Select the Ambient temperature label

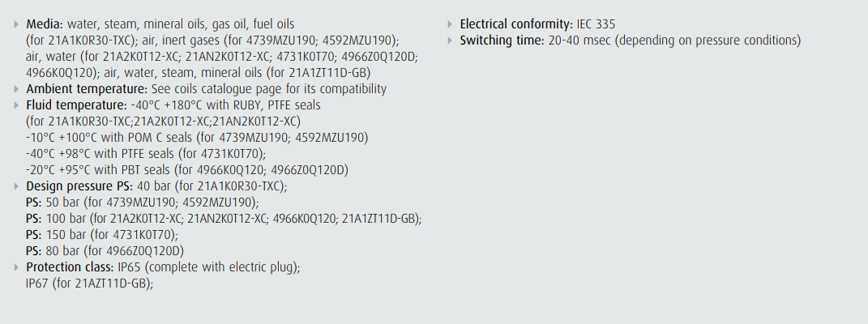86,89
